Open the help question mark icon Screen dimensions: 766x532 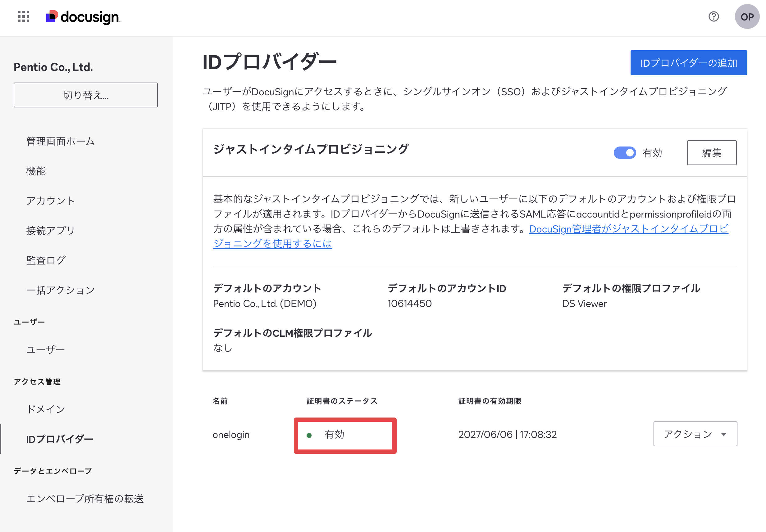coord(713,16)
